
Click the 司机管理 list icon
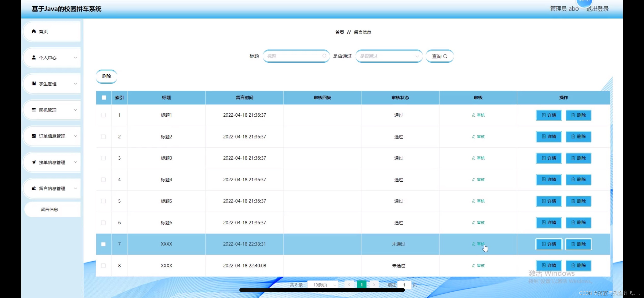(x=34, y=110)
